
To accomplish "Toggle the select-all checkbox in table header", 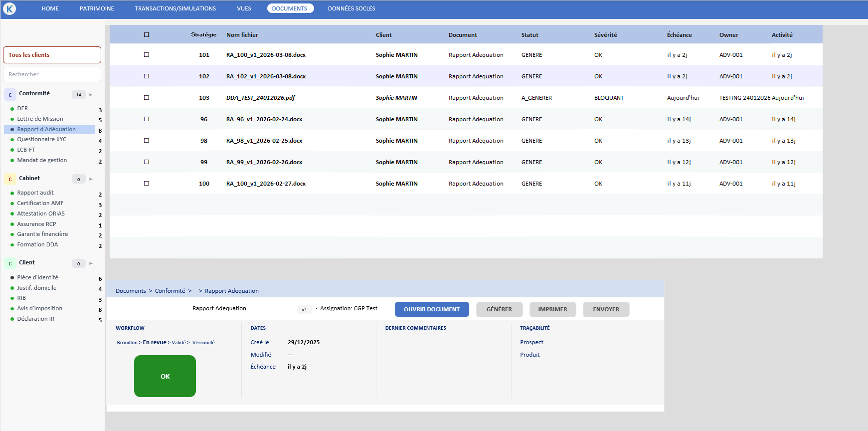I will tap(147, 35).
